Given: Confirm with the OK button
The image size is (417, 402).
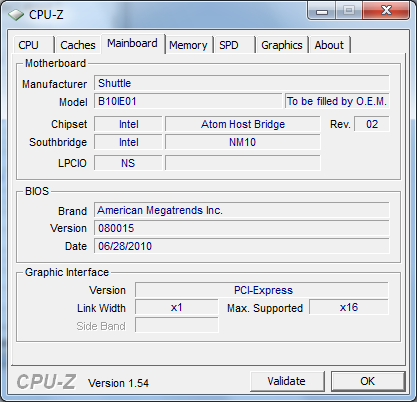Looking at the screenshot, I should (x=367, y=381).
